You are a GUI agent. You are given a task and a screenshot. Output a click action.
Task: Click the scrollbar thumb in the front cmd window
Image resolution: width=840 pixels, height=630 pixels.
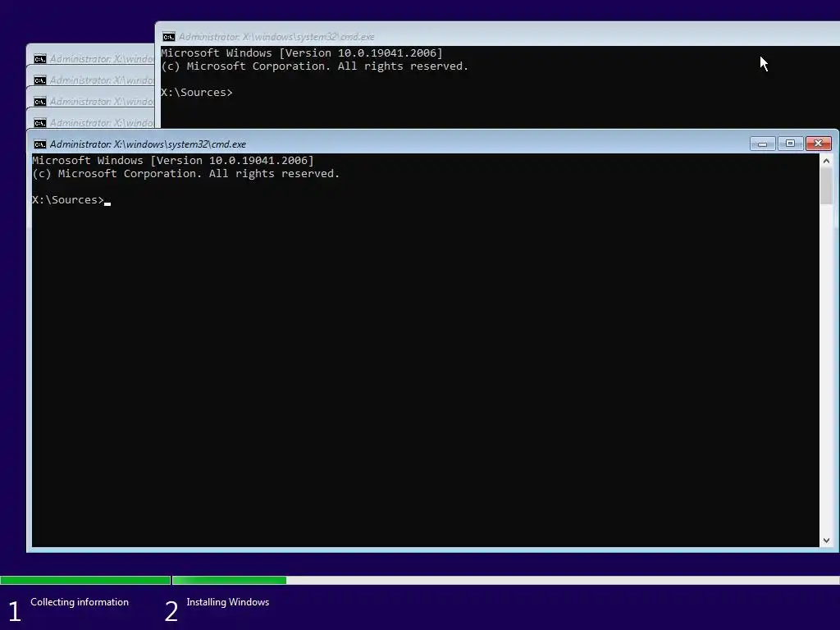826,186
